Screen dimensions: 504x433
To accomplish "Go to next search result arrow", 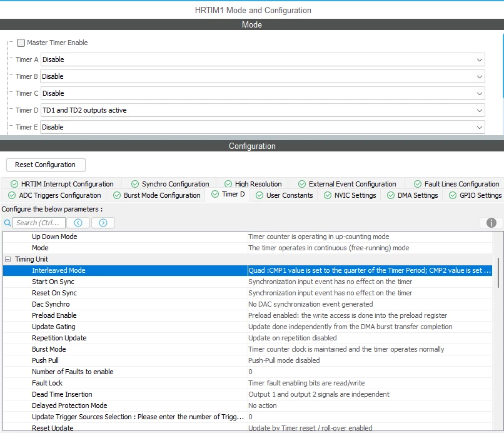I will 103,223.
